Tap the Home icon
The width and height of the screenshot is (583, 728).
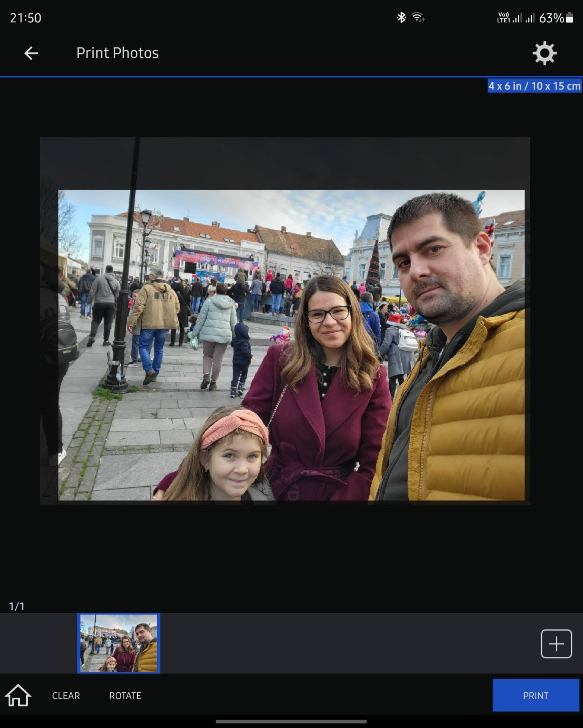[18, 695]
